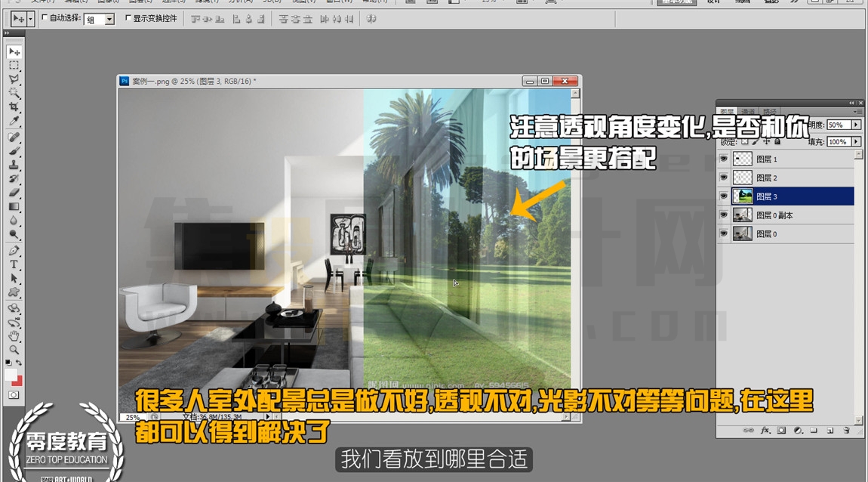
Task: Pick the Zoom tool magnifier
Action: pos(14,350)
